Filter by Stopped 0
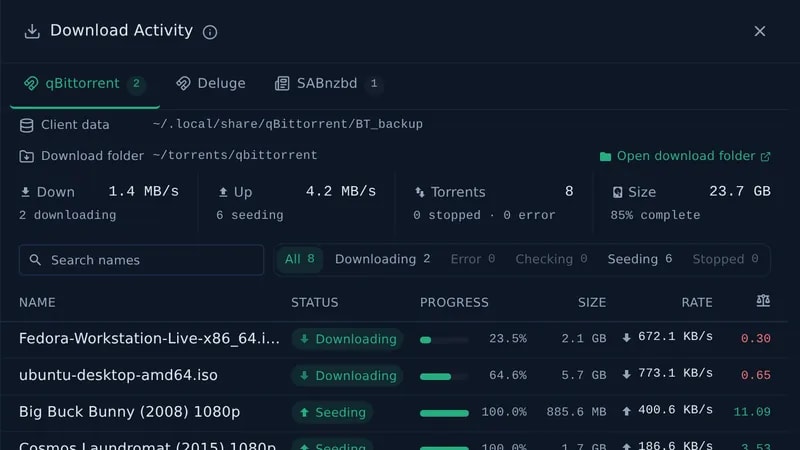The height and width of the screenshot is (450, 800). [725, 259]
